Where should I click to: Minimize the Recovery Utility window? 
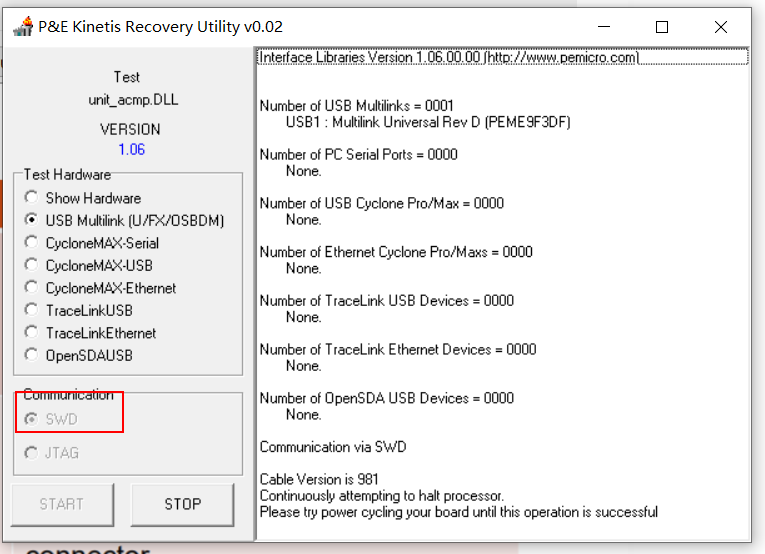(x=604, y=27)
